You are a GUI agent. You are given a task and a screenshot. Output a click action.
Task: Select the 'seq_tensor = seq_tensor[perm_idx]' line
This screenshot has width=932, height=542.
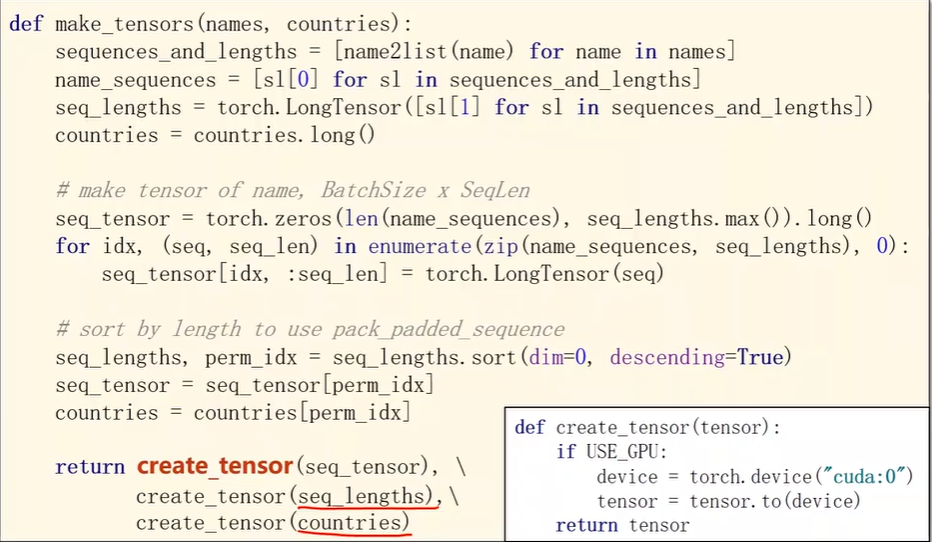[x=244, y=385]
